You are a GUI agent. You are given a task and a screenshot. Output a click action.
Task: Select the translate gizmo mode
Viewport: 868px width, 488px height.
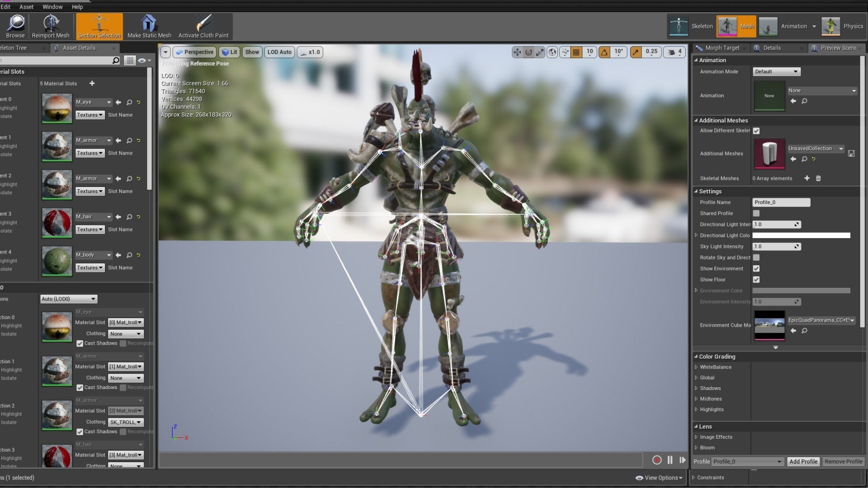517,52
